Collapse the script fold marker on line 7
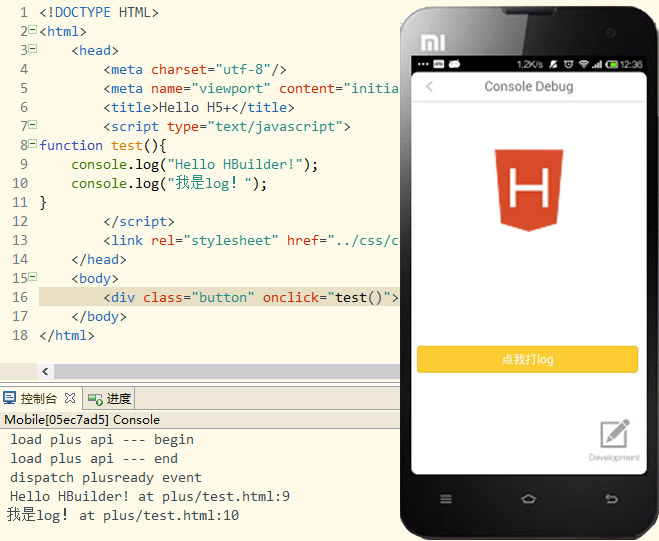The image size is (659, 541). click(x=33, y=125)
